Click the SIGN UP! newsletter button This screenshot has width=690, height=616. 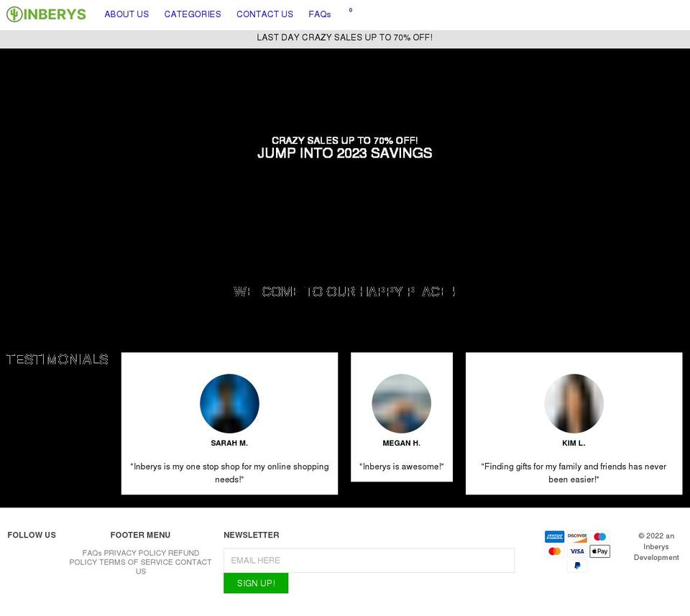pos(256,583)
